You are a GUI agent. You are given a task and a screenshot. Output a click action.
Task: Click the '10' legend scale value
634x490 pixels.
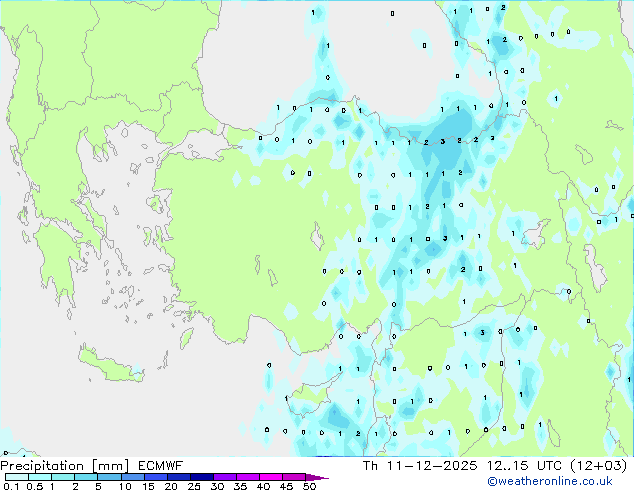[x=125, y=486]
